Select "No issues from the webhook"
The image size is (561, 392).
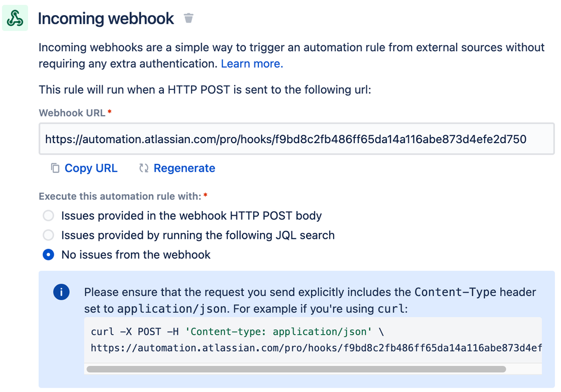(48, 254)
